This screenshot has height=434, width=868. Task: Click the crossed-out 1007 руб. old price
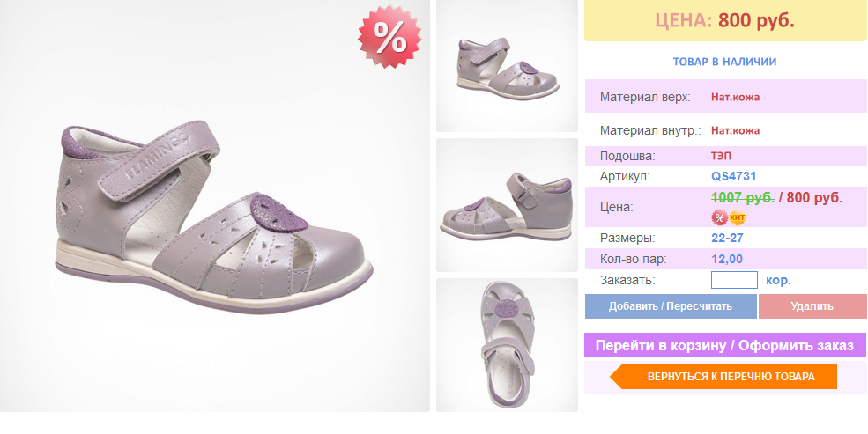(x=743, y=197)
